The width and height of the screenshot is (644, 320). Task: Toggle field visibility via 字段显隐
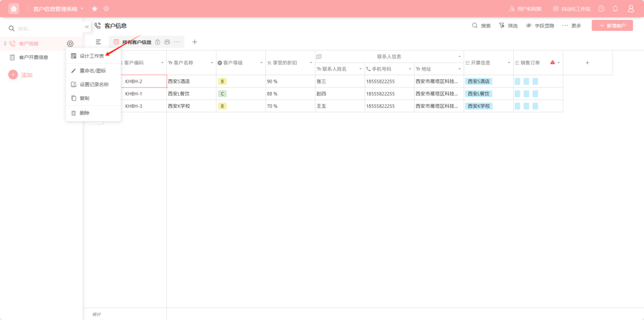coord(540,25)
